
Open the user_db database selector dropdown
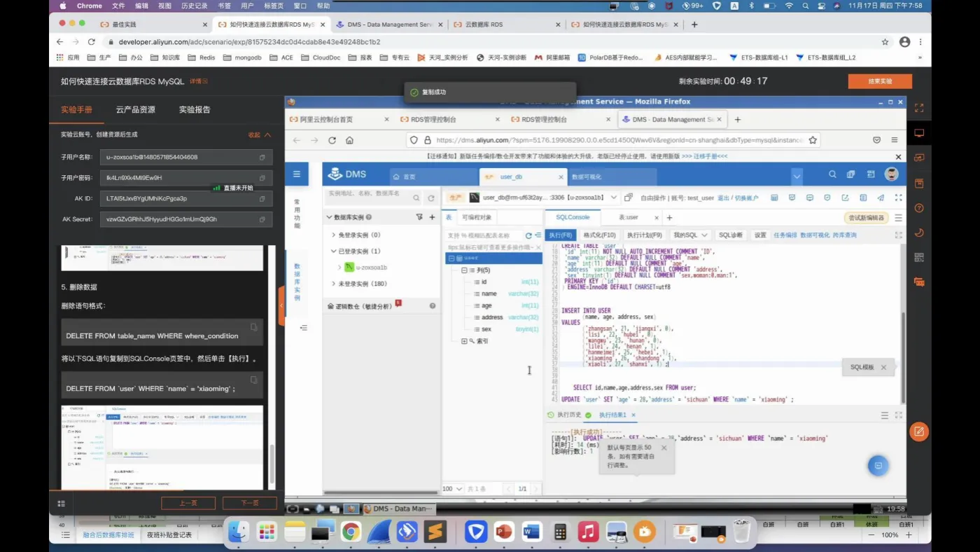(x=613, y=198)
